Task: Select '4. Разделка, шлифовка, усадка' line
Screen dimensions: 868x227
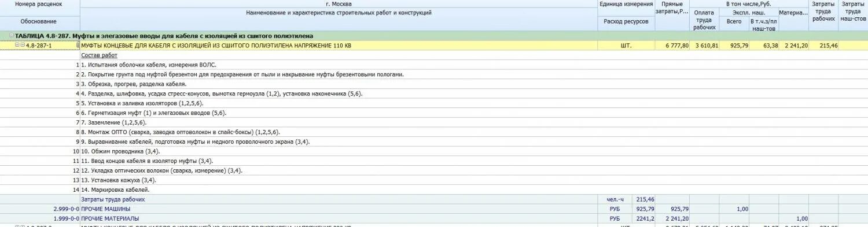Action: click(x=222, y=94)
